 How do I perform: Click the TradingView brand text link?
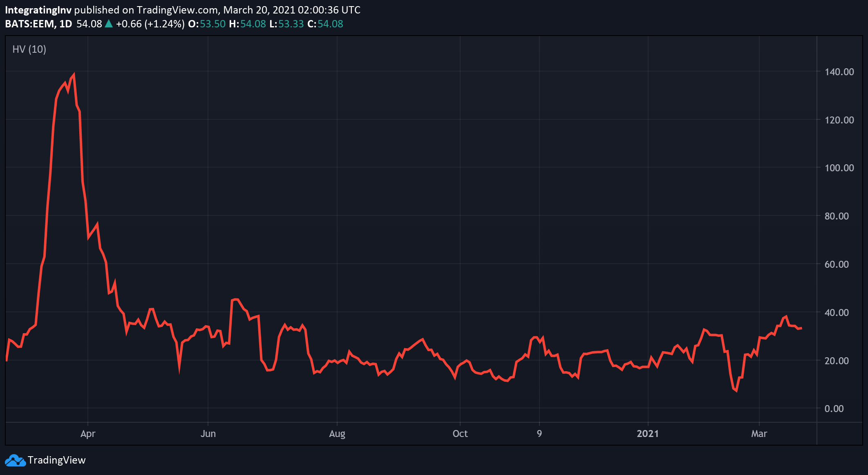[56, 460]
